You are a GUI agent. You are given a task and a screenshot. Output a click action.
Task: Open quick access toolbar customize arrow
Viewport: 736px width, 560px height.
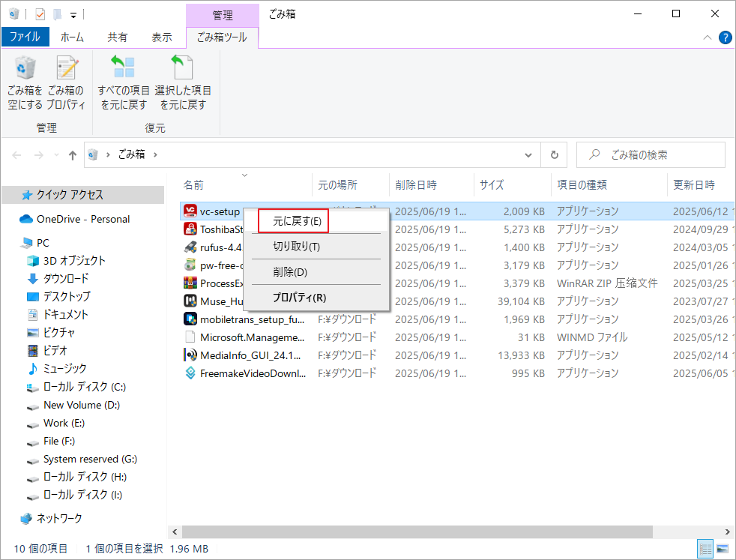(x=73, y=16)
